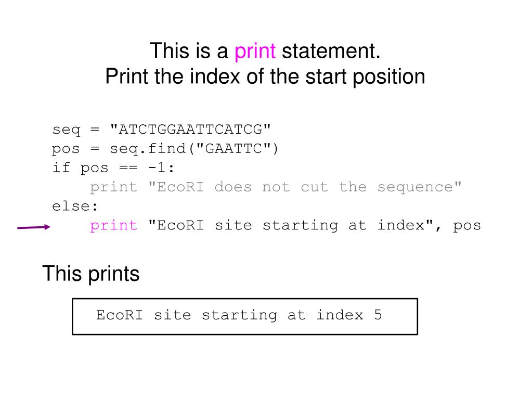Screen dimensions: 532x399
Task: Click the magenta 'print' word in title
Action: (255, 51)
